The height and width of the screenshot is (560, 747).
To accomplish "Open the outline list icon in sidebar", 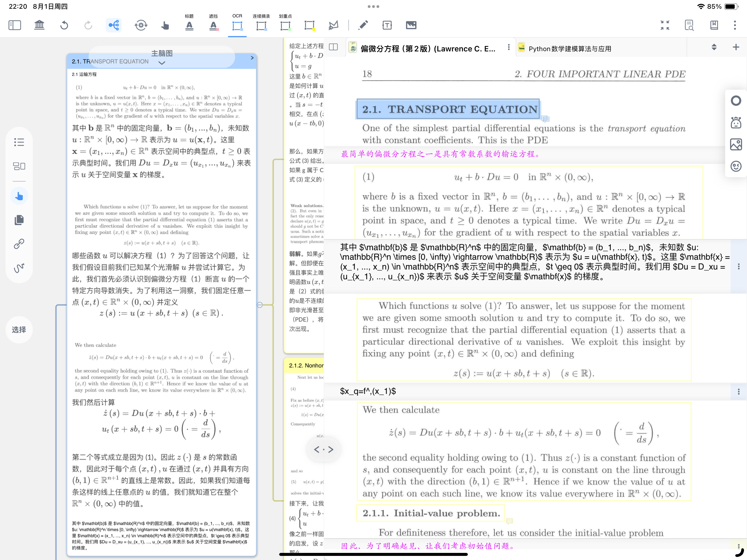I will pos(19,142).
